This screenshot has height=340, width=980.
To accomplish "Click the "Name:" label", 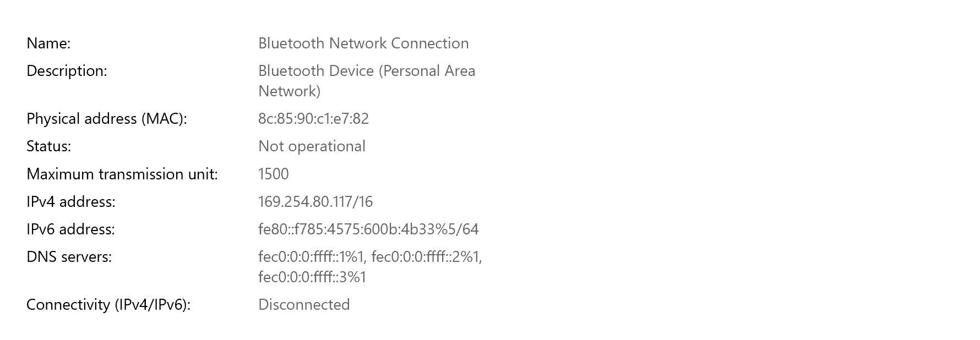I will [48, 43].
